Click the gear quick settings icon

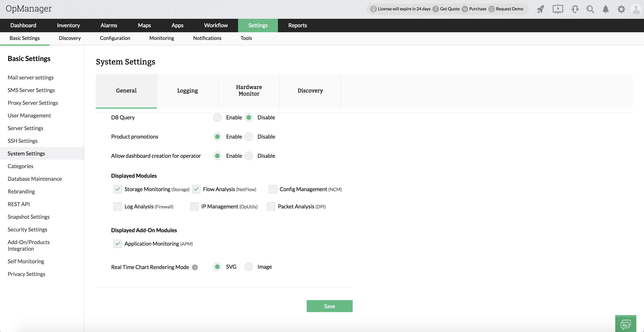click(x=621, y=9)
